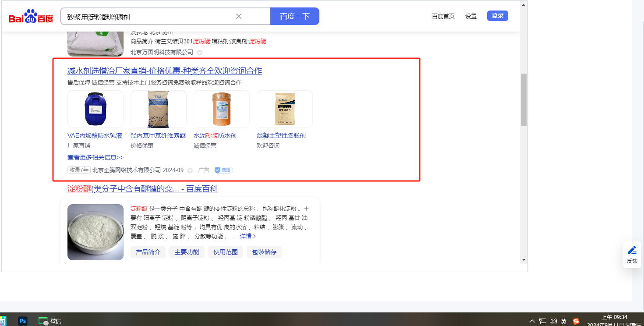This screenshot has height=326, width=644.
Task: Open the 羟丙基甲基纤维素醚 product thumbnail
Action: pos(159,109)
